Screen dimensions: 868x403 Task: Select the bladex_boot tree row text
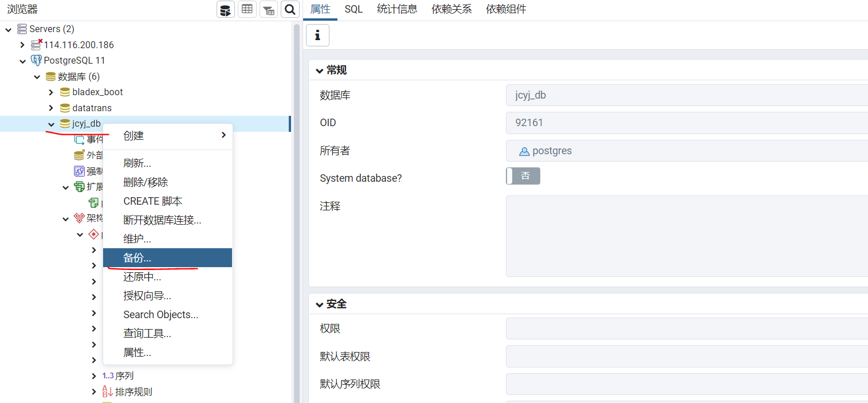[97, 92]
